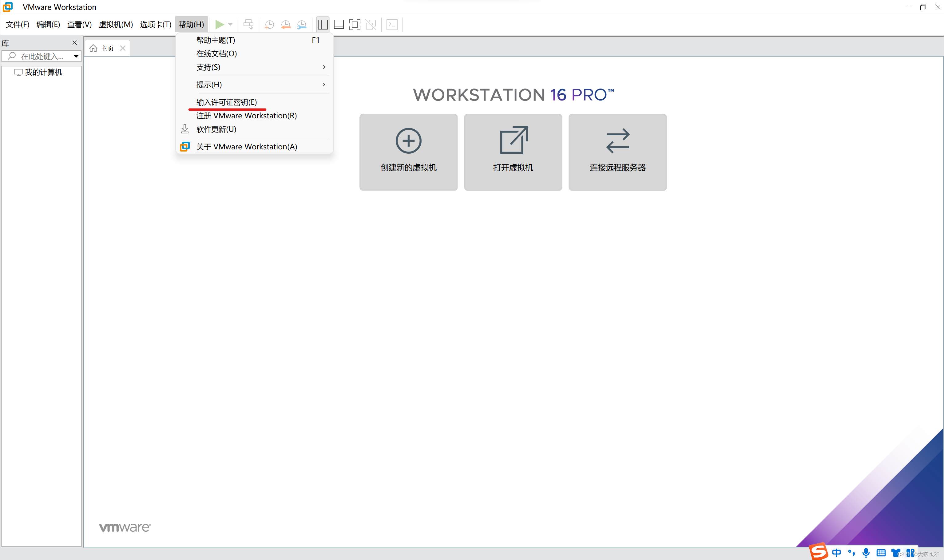Click the full screen mode icon
Image resolution: width=944 pixels, height=560 pixels.
click(355, 25)
